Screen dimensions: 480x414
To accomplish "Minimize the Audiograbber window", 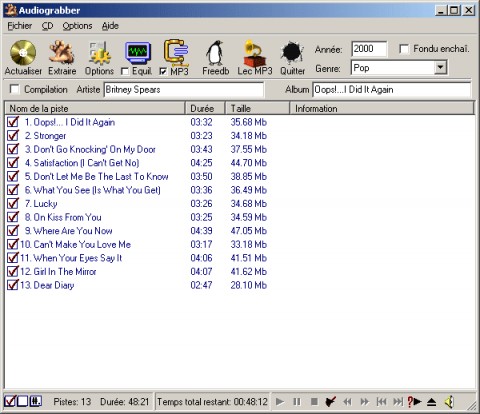I will (441, 10).
